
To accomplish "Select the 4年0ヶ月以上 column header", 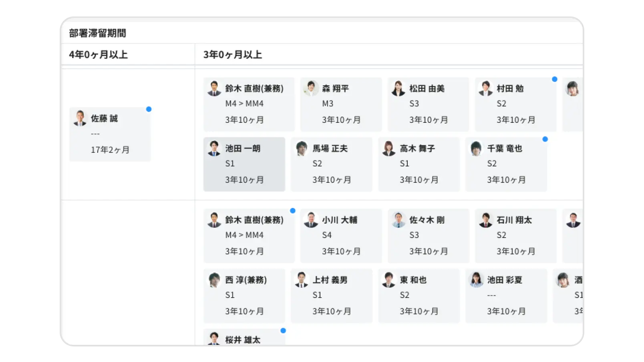I will coord(98,54).
